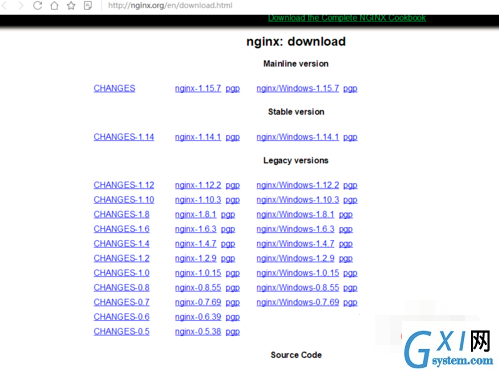This screenshot has width=500, height=369.
Task: Open Download the Complete NGINX Cookbook link
Action: (x=347, y=18)
